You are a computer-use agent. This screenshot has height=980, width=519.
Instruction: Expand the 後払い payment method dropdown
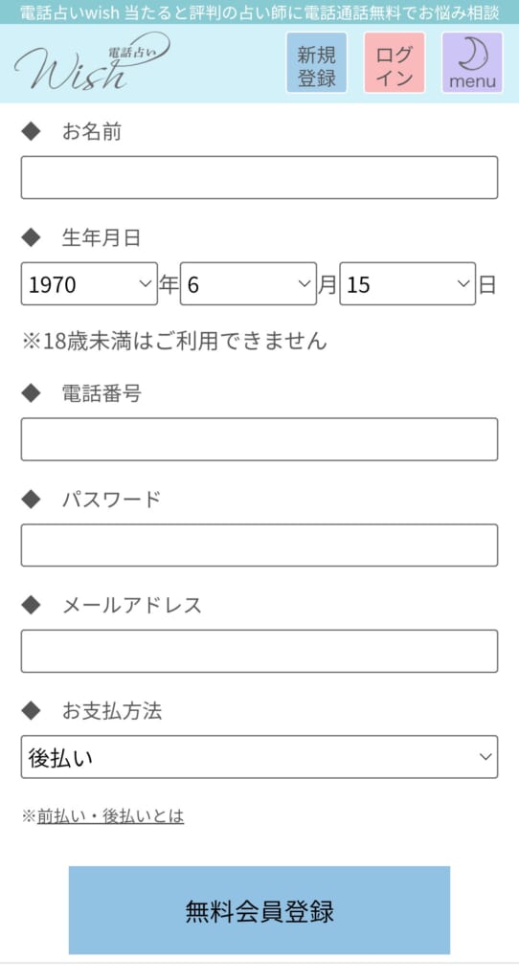pyautogui.click(x=259, y=757)
